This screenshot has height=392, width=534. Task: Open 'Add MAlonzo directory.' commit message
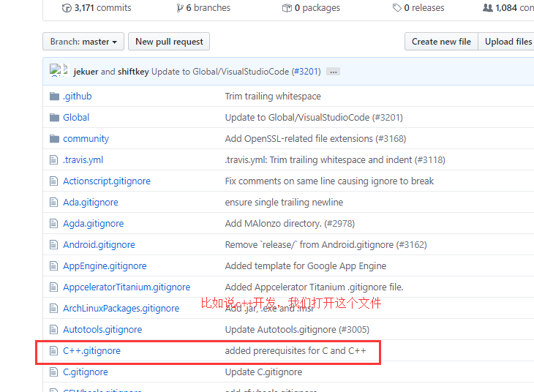click(290, 223)
